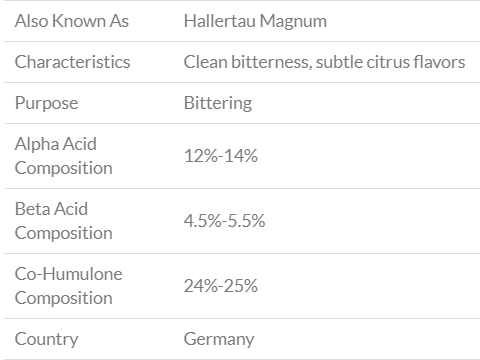
Task: Click the '4.5%-5.5%' beta acid value
Action: point(225,221)
